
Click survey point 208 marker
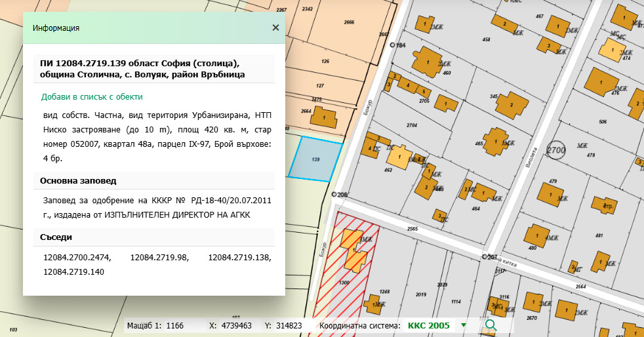click(334, 195)
